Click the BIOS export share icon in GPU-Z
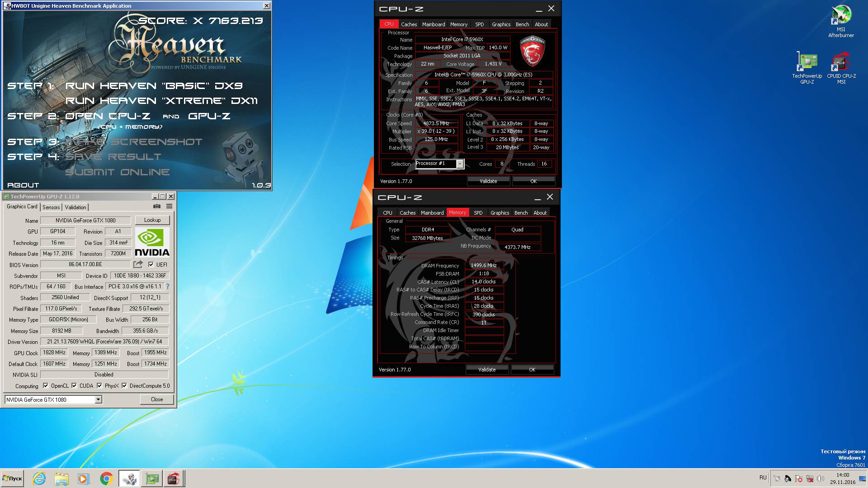 (x=138, y=264)
